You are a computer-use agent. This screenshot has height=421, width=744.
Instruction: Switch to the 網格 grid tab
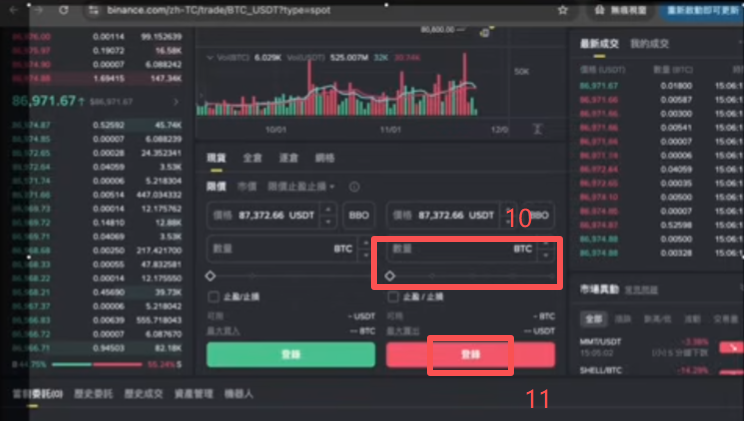[x=325, y=158]
